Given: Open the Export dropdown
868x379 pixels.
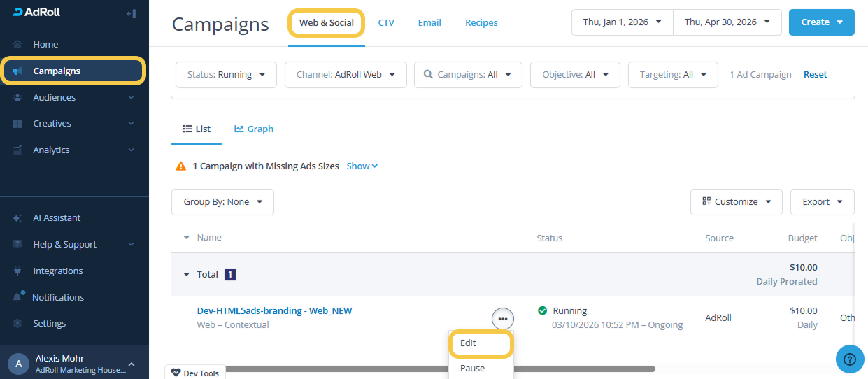Looking at the screenshot, I should [x=823, y=202].
